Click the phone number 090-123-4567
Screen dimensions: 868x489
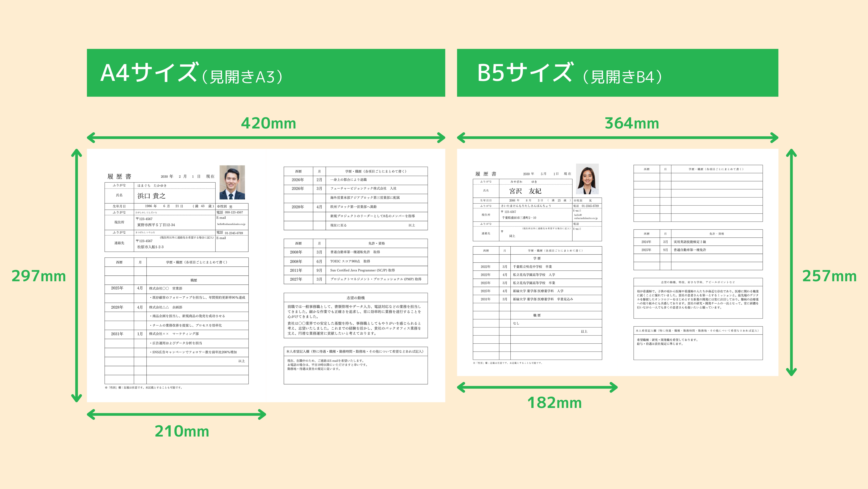point(234,212)
